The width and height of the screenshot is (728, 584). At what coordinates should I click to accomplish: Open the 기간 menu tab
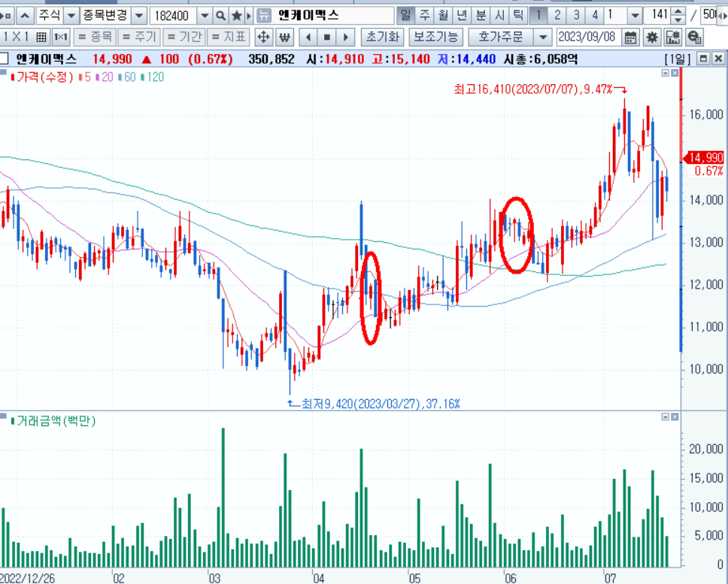[184, 37]
